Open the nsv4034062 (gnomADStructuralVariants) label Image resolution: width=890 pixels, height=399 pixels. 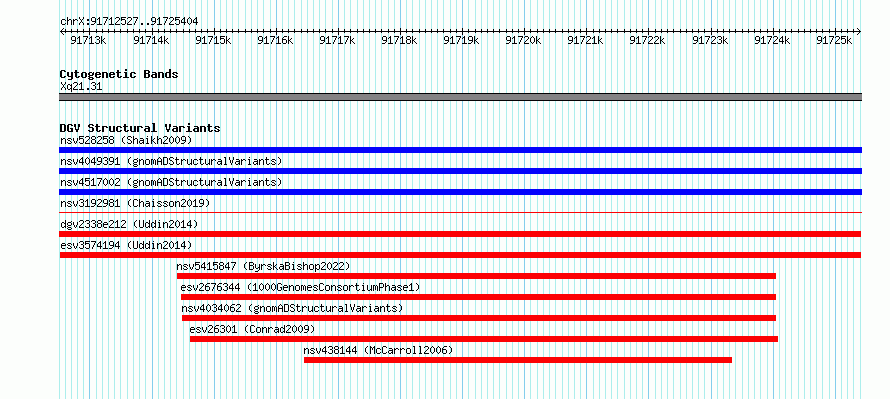(292, 308)
